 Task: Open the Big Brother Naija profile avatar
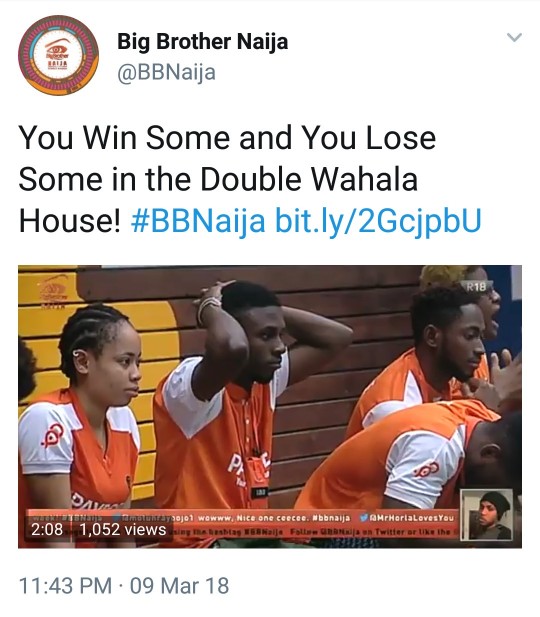58,55
